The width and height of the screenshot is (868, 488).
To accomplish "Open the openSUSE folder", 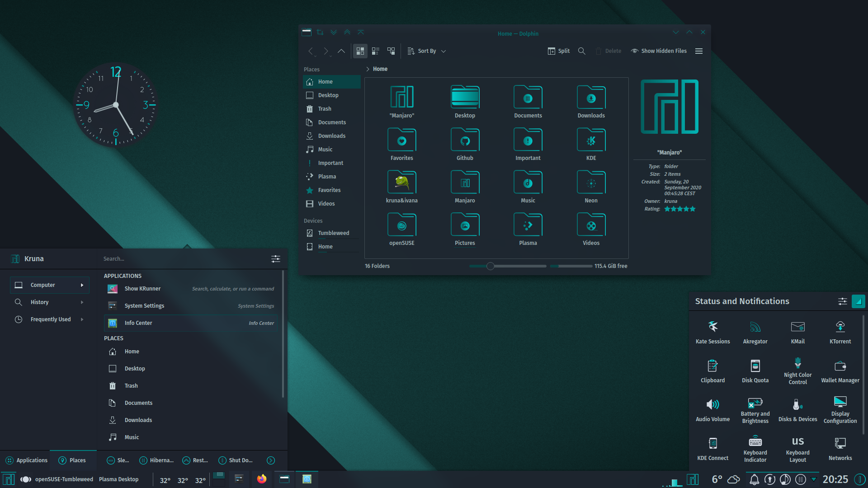I will click(x=402, y=229).
